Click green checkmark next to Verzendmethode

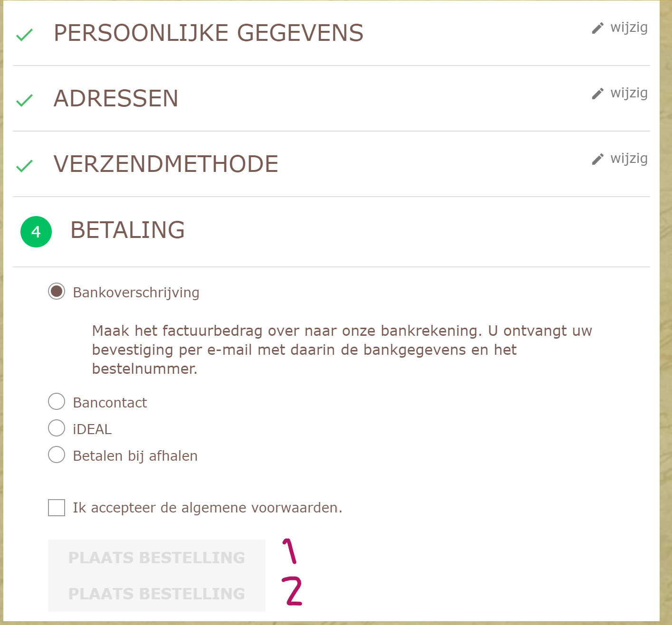(x=24, y=166)
